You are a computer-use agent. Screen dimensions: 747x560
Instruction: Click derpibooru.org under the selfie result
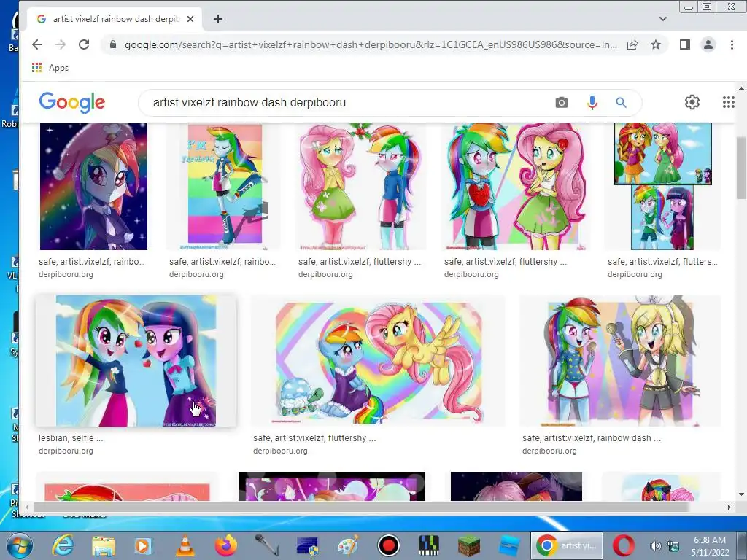click(x=66, y=451)
